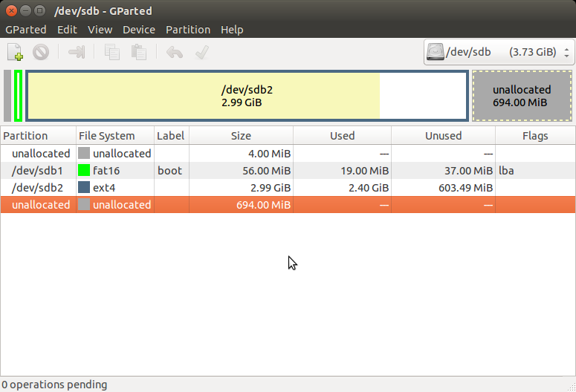
Task: Select 694.00 MiB unallocated block in disk map
Action: pos(522,96)
